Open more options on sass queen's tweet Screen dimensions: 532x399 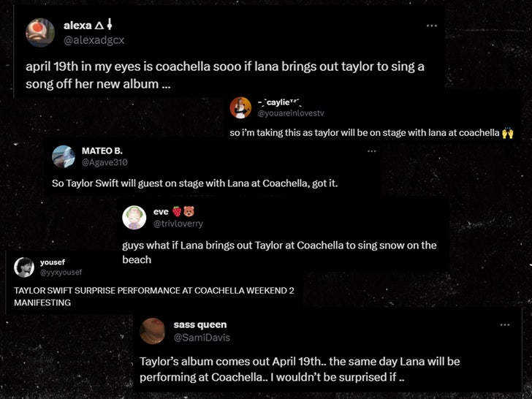pos(504,324)
